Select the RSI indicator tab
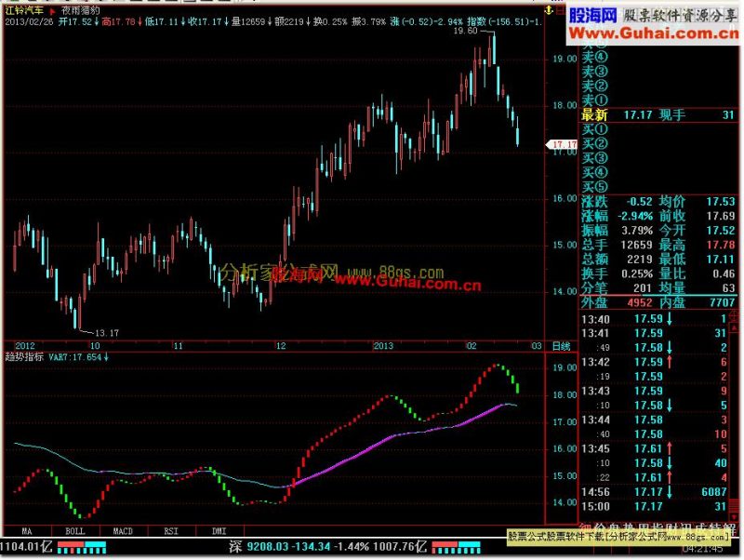The width and height of the screenshot is (744, 560). pos(171,531)
